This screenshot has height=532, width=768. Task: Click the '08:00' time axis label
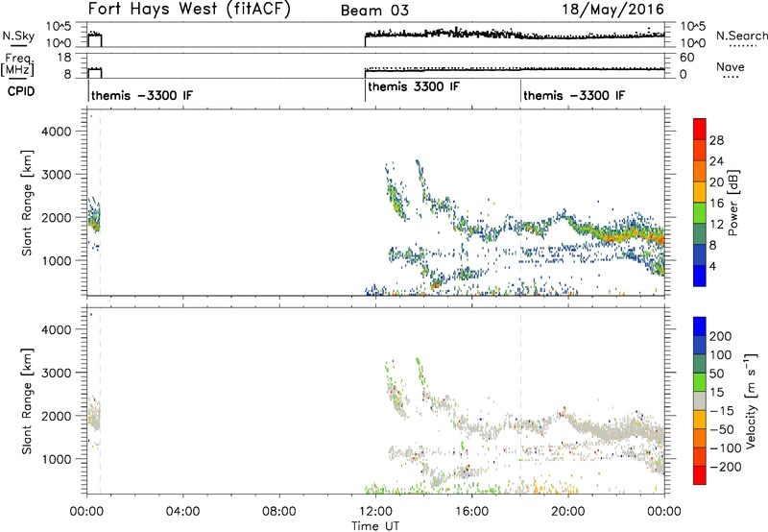(x=279, y=512)
